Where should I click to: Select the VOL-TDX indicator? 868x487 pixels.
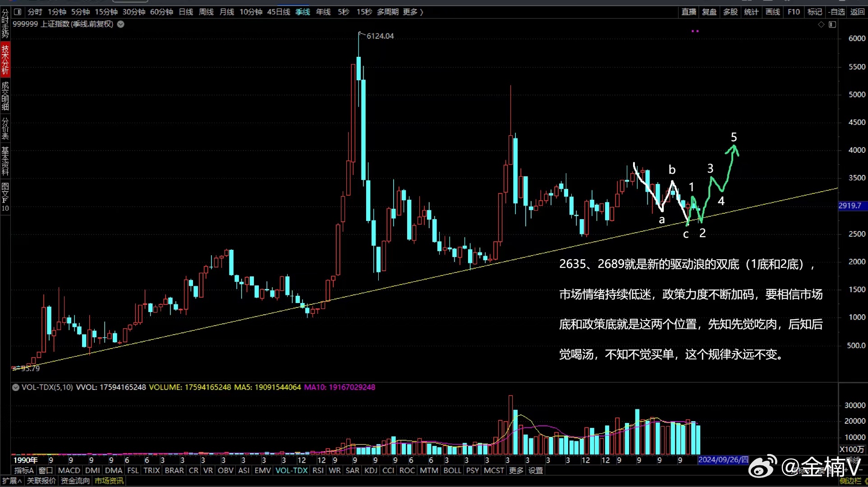(x=291, y=470)
